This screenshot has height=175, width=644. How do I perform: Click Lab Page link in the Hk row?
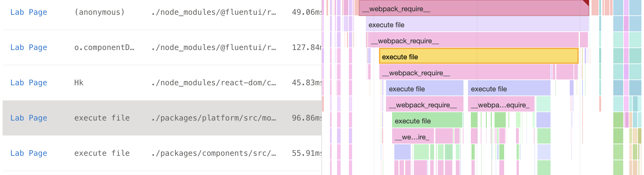point(28,83)
